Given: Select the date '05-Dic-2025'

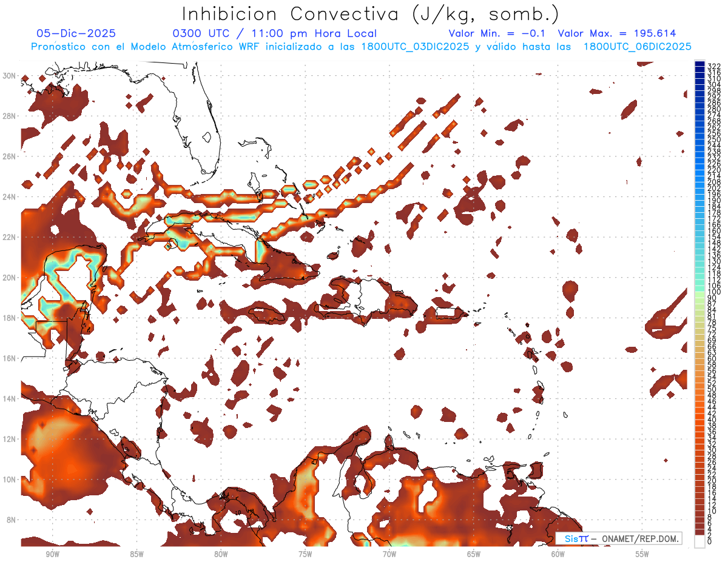Looking at the screenshot, I should [x=76, y=34].
